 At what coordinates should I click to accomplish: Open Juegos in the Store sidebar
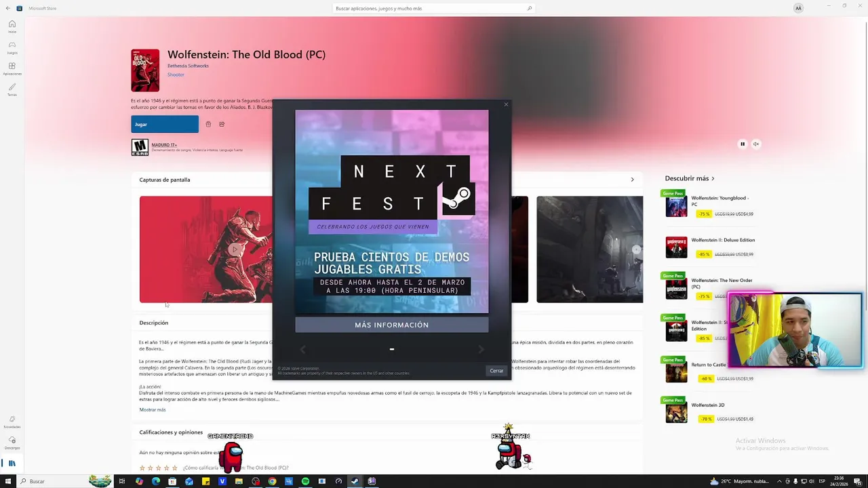tap(12, 47)
